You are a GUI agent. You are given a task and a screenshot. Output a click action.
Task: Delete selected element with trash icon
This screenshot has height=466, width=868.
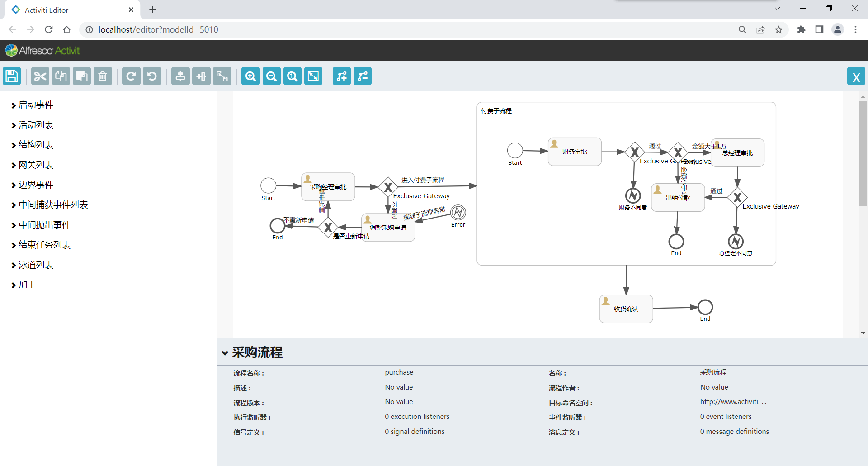pos(103,76)
